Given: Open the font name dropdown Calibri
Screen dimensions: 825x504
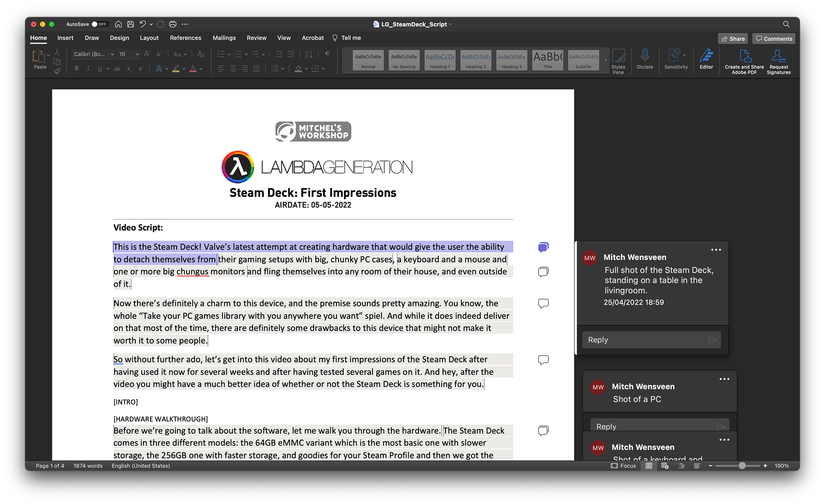Looking at the screenshot, I should click(113, 54).
